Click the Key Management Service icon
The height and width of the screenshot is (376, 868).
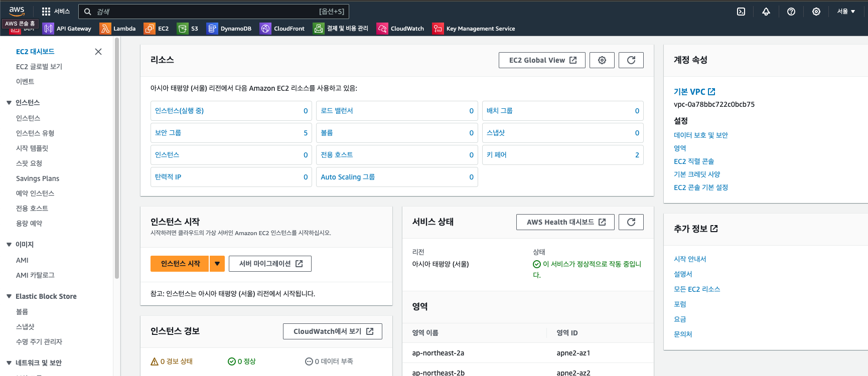coord(438,29)
